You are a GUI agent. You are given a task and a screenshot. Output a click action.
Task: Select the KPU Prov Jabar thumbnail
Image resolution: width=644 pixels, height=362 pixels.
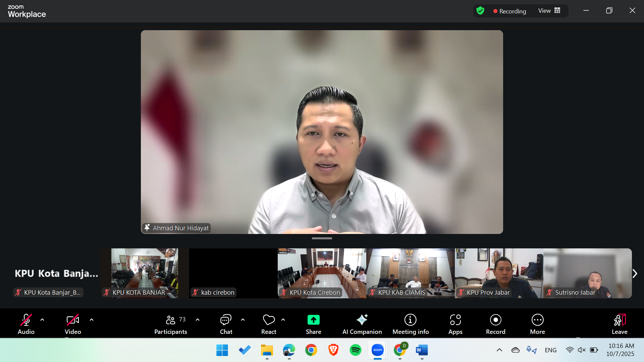(x=499, y=273)
